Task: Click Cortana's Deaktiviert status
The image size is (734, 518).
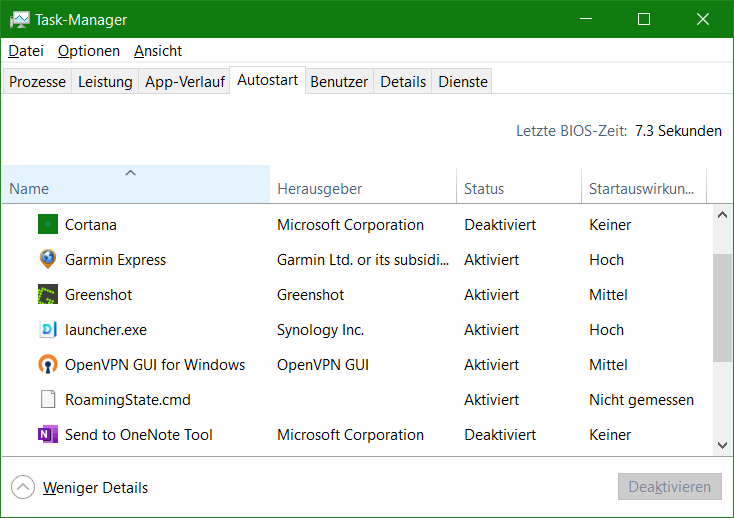Action: (500, 225)
